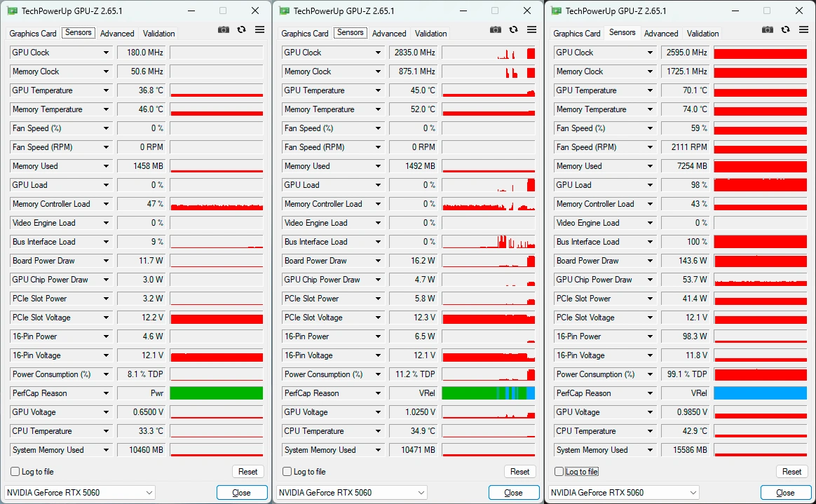This screenshot has height=504, width=816.
Task: Open the RTX 5060 GPU selector in the right window
Action: point(625,493)
